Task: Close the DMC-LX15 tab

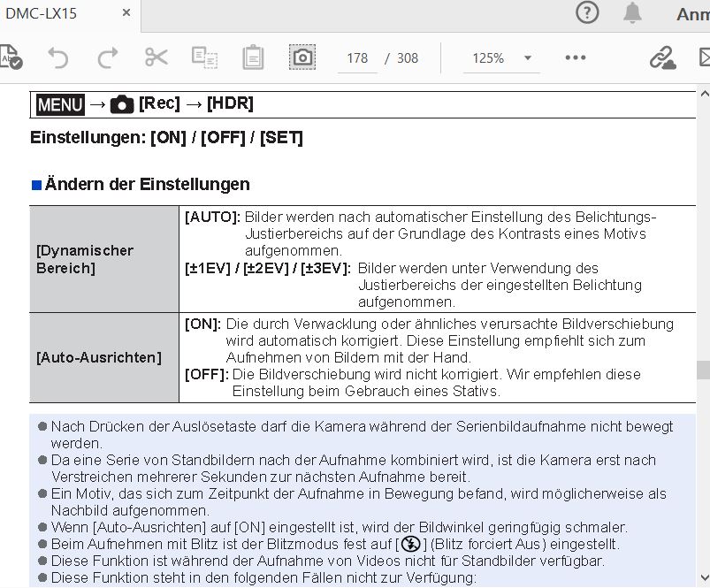Action: pyautogui.click(x=126, y=13)
